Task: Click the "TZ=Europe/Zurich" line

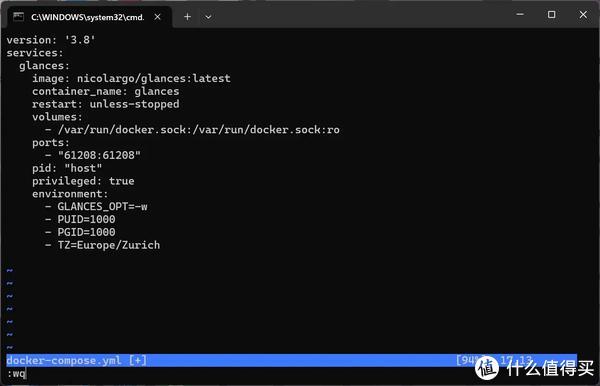Action: (x=102, y=245)
